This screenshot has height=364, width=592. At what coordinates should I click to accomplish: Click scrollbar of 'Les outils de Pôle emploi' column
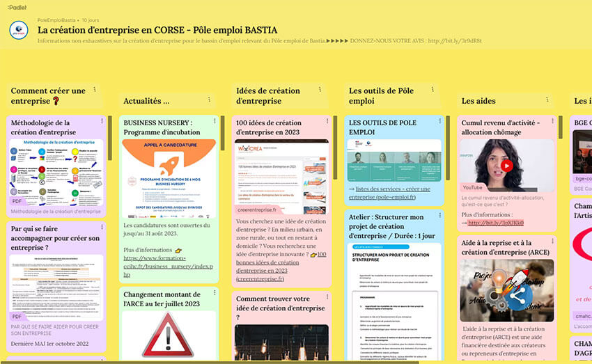448,148
